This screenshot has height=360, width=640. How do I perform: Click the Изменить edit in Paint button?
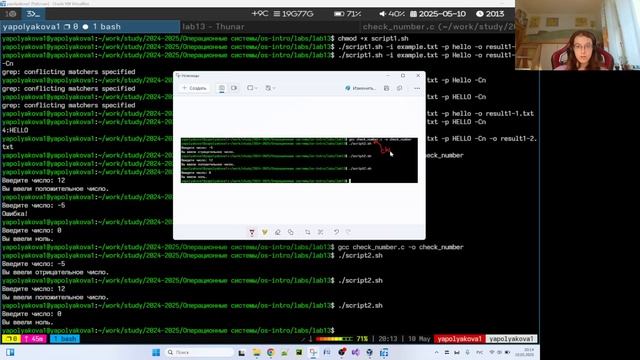pyautogui.click(x=360, y=88)
